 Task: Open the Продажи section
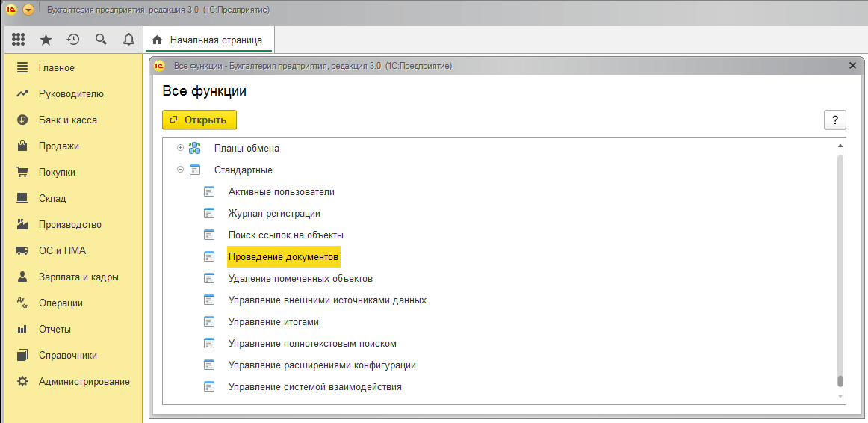click(58, 146)
